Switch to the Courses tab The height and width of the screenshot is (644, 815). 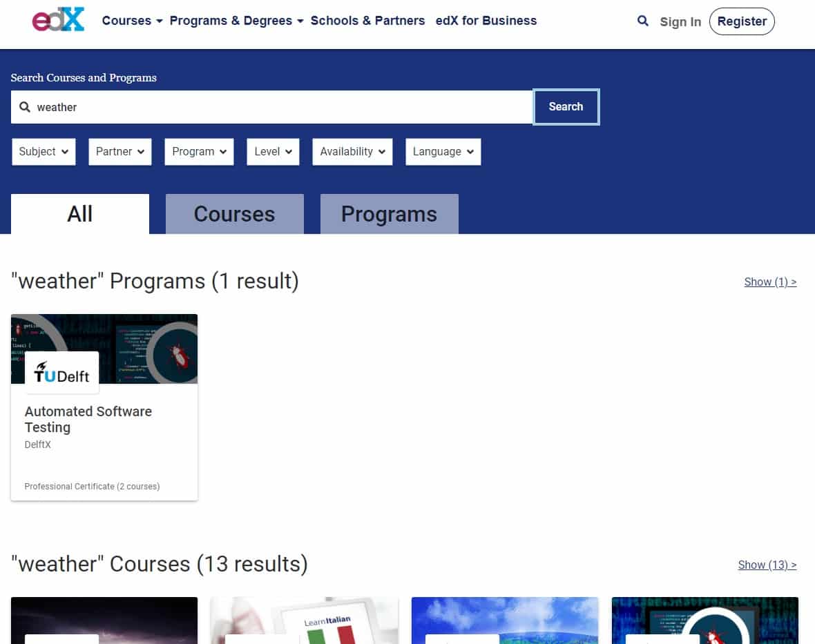pos(234,214)
